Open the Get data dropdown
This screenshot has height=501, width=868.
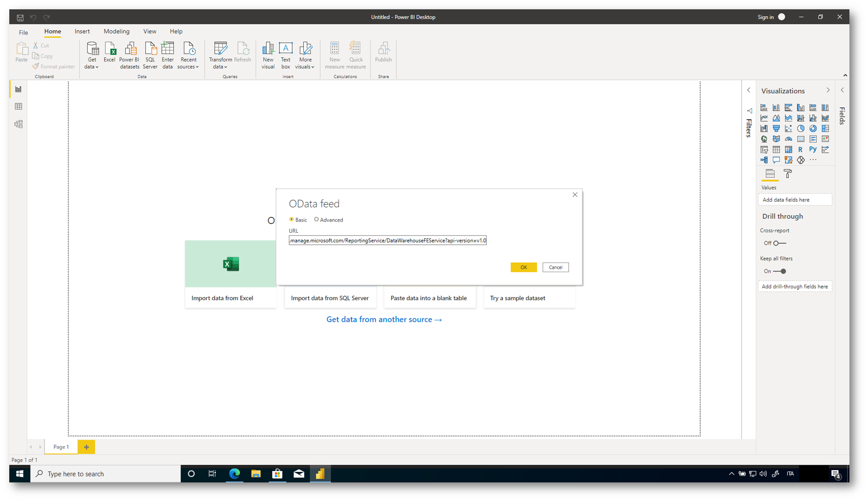[92, 55]
